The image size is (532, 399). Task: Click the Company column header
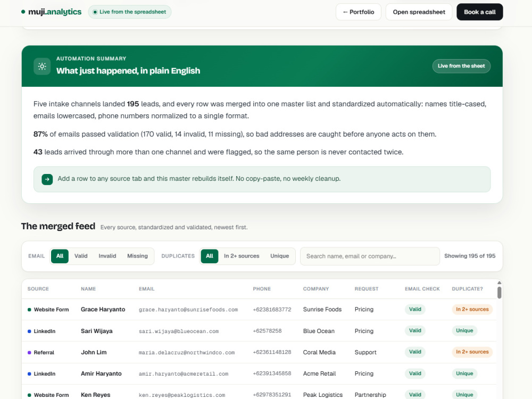tap(316, 289)
